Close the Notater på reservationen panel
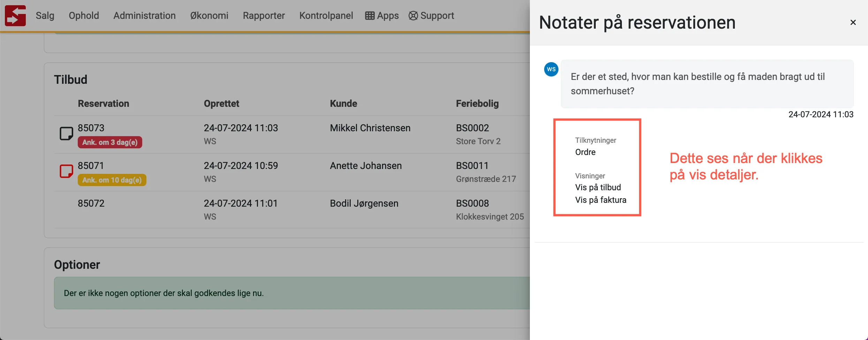Viewport: 868px width, 340px height. pyautogui.click(x=853, y=22)
